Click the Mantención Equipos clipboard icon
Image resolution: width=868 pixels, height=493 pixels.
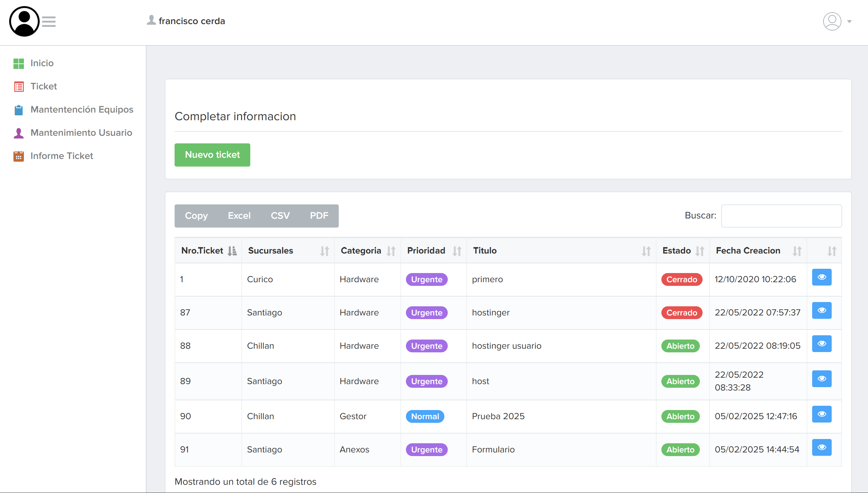pyautogui.click(x=19, y=110)
